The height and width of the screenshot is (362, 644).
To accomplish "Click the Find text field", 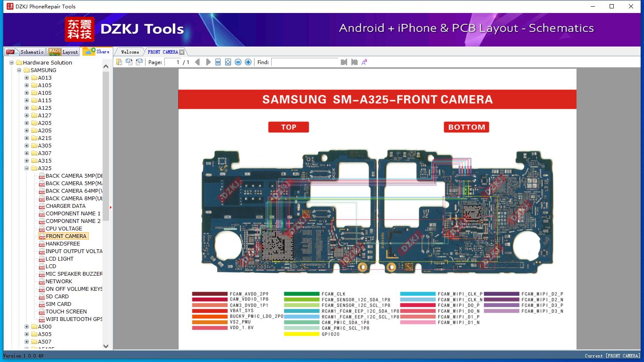I will pyautogui.click(x=305, y=62).
